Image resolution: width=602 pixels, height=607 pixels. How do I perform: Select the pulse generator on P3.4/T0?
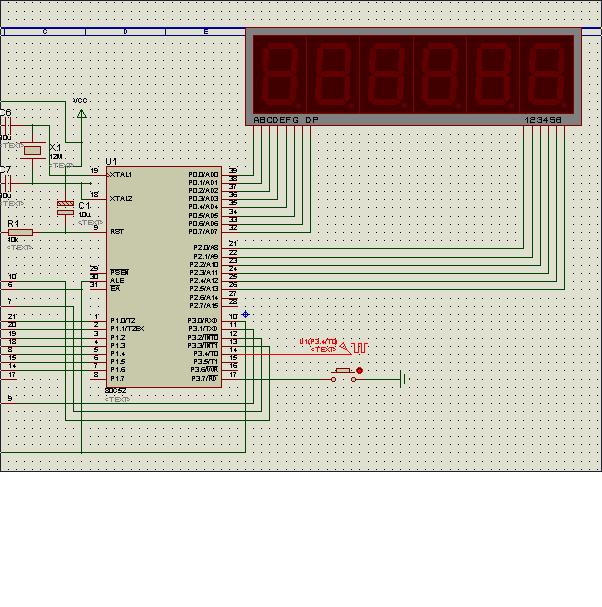pos(357,347)
